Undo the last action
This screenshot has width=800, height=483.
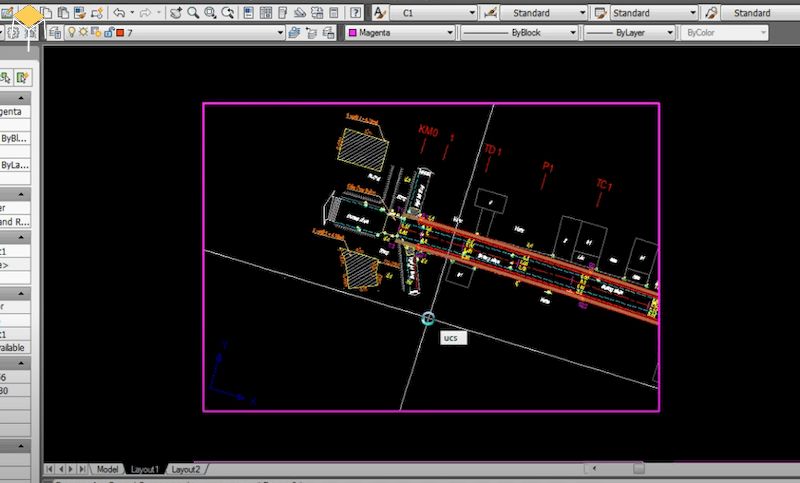point(119,12)
